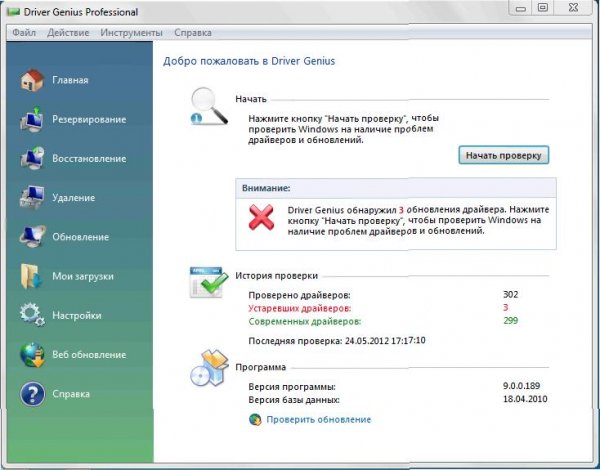
Task: Click the Обновление update icon
Action: click(x=33, y=237)
